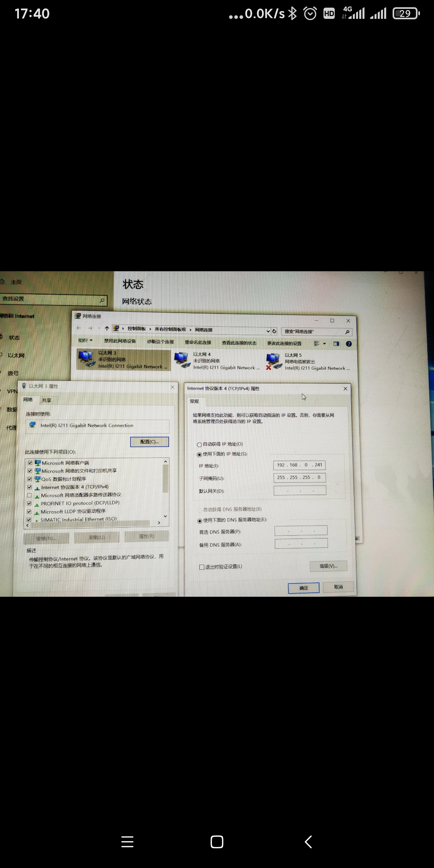Click the 默认网关 input field
Viewport: 434px width, 868px height.
pos(300,491)
